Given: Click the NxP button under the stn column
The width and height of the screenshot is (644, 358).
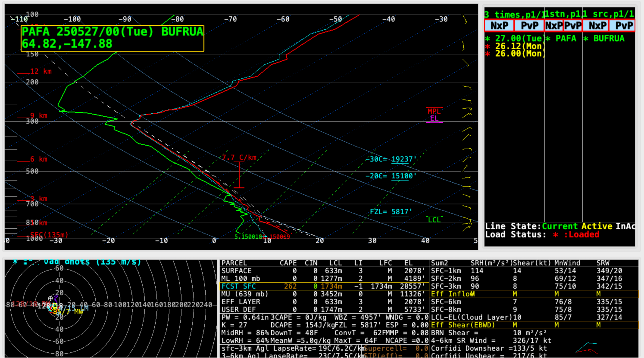Looking at the screenshot, I should point(554,25).
